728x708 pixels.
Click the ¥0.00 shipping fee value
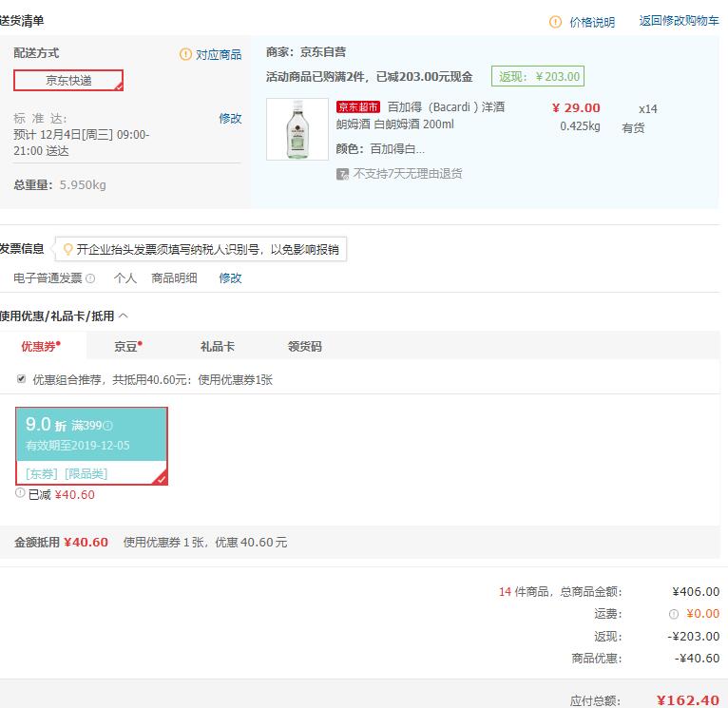click(x=703, y=614)
